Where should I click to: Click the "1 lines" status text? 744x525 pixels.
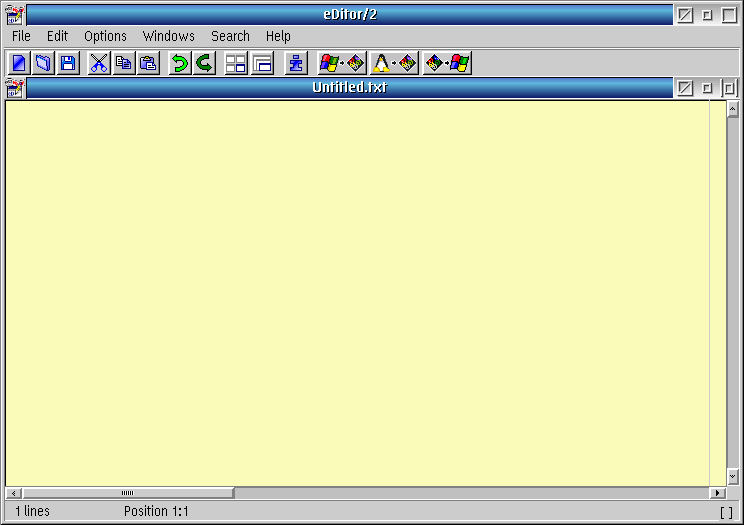[x=32, y=511]
